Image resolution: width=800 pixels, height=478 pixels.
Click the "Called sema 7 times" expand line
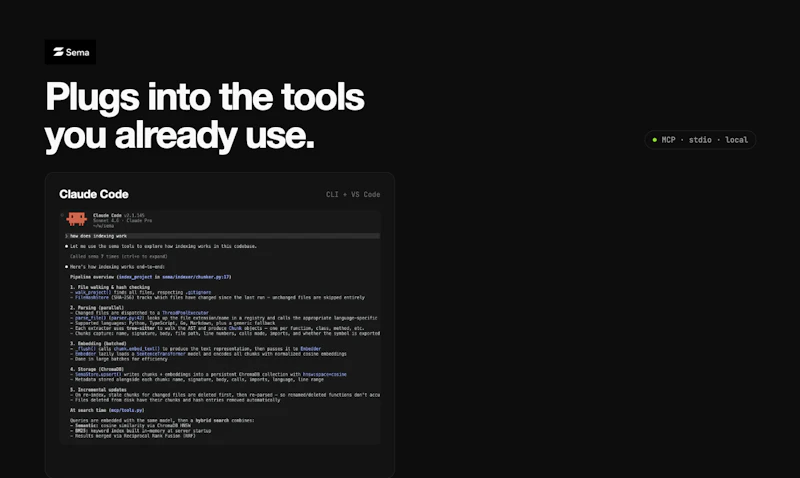[x=118, y=257]
